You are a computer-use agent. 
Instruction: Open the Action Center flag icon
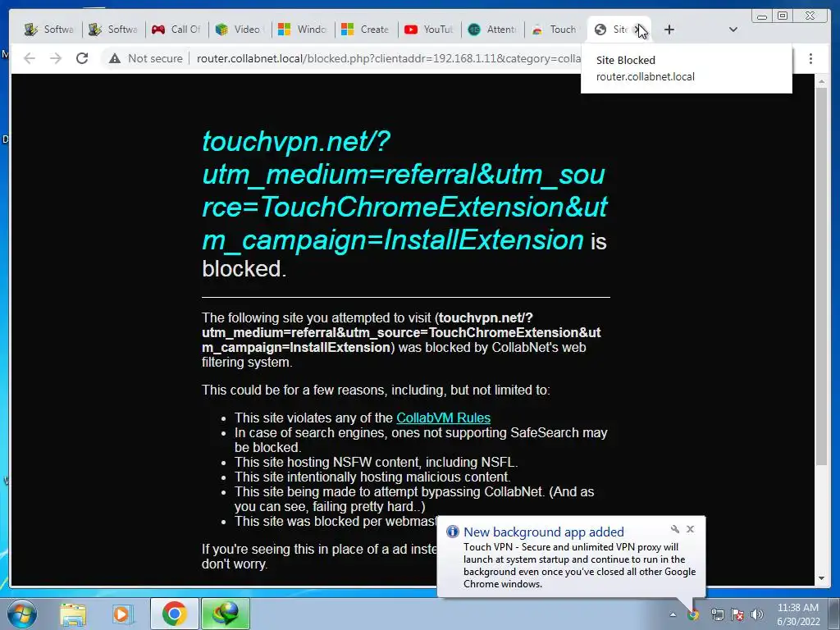point(737,614)
